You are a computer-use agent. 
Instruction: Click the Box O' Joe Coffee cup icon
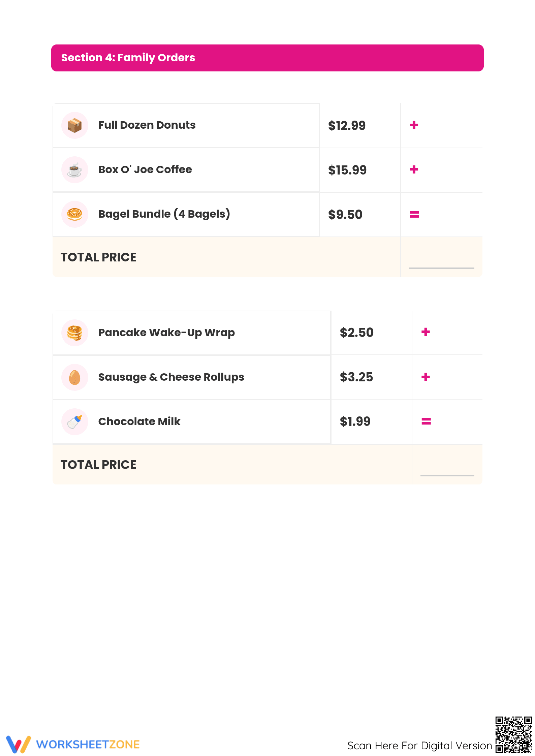click(74, 170)
